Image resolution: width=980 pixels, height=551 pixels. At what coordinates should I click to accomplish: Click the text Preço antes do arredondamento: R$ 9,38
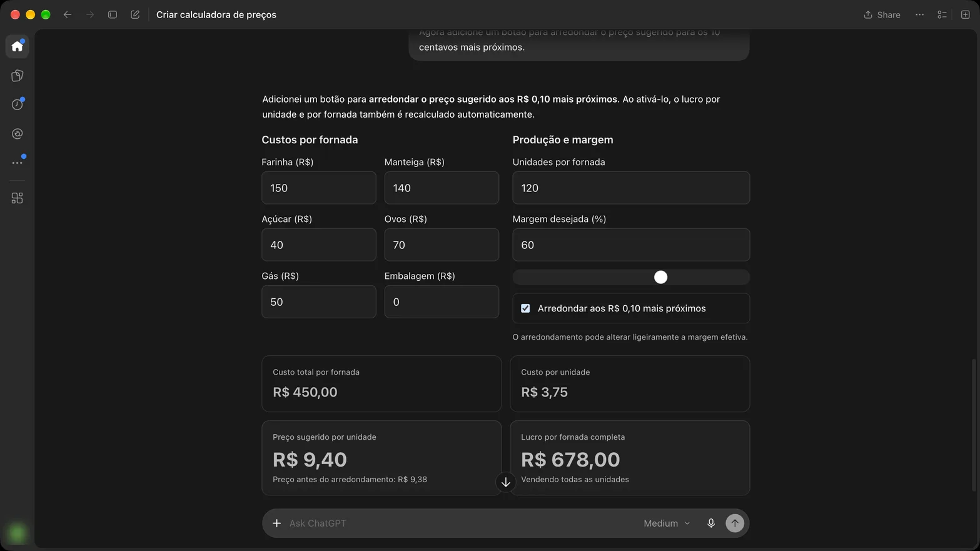(350, 479)
